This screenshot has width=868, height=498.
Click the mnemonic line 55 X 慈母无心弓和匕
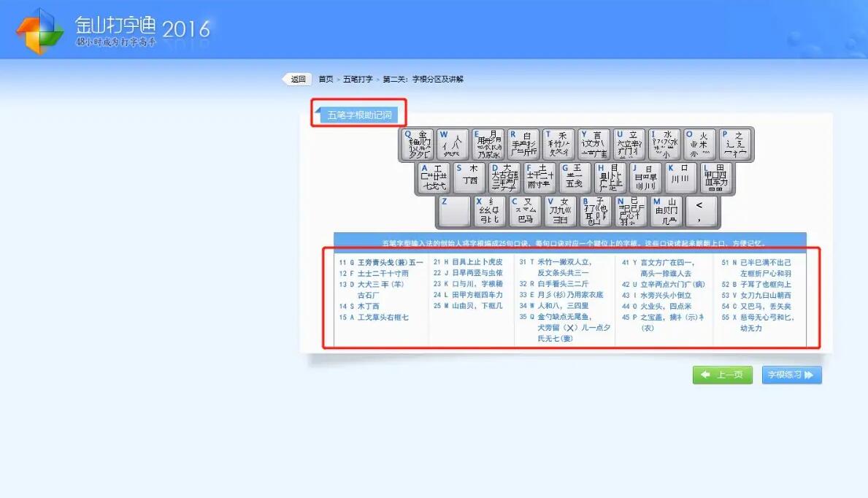point(758,318)
